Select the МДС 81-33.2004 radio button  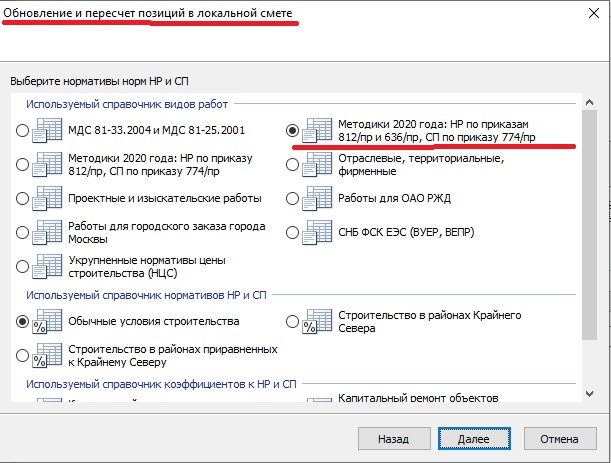[x=22, y=130]
